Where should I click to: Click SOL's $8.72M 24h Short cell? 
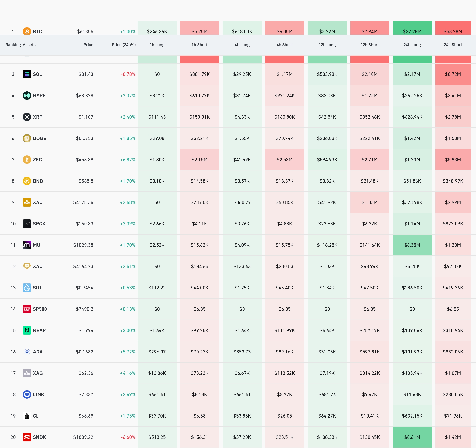[x=453, y=74]
